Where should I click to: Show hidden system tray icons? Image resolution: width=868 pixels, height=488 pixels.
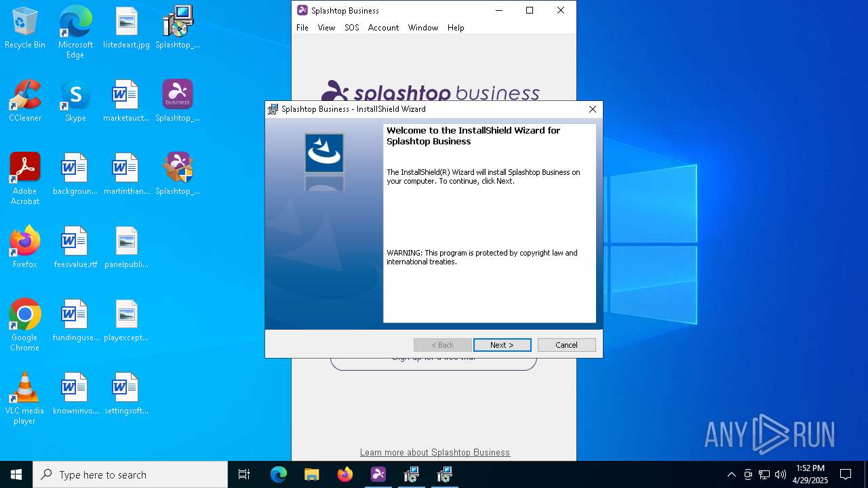(x=731, y=474)
